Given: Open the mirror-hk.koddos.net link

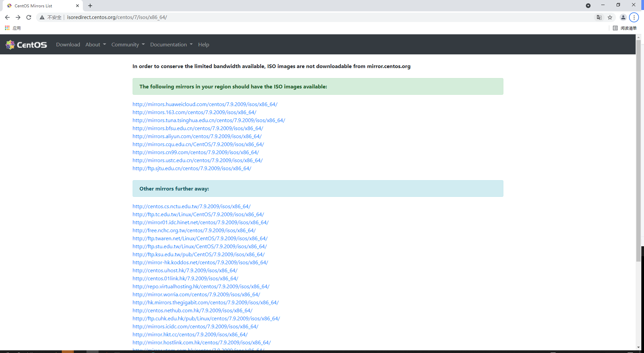Looking at the screenshot, I should [x=200, y=263].
